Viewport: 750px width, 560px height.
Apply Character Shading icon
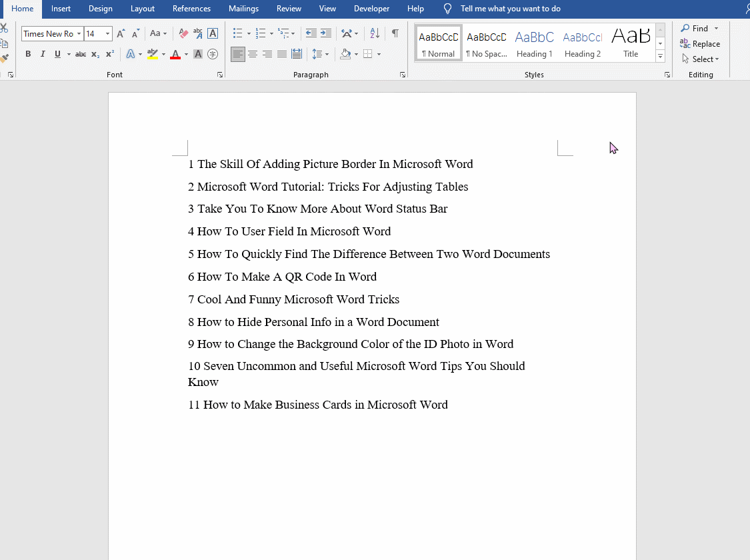[198, 54]
